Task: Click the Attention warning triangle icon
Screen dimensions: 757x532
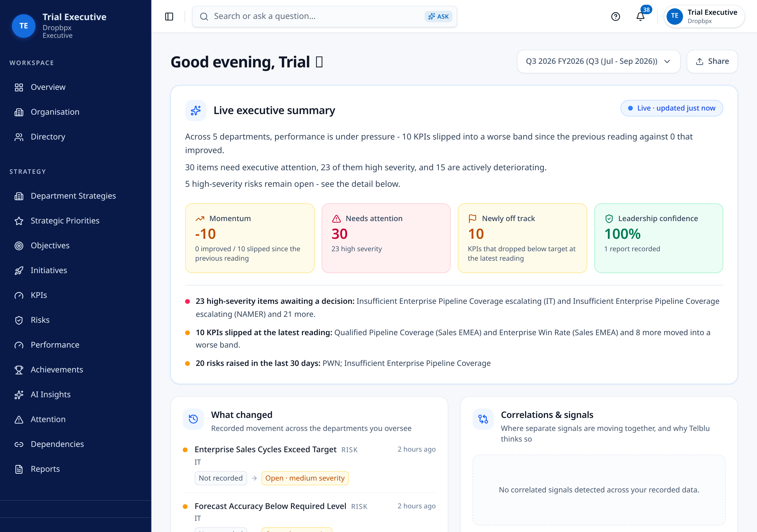Action: 19,419
